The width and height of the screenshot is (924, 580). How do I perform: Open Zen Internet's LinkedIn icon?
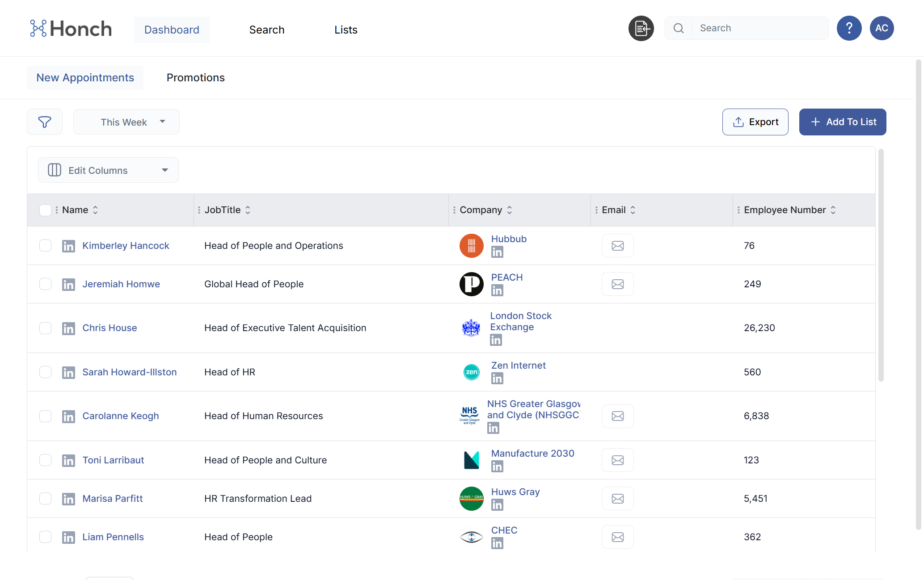(497, 378)
